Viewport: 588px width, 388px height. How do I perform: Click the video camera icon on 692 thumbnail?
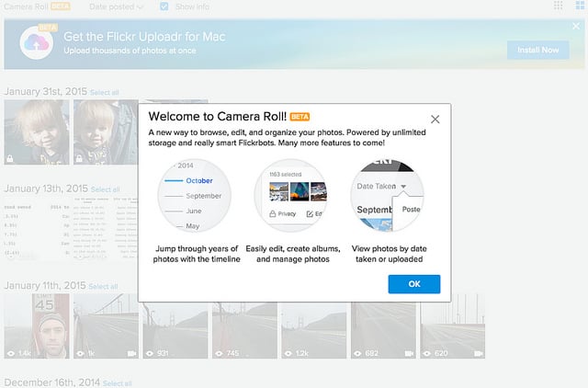pos(409,353)
